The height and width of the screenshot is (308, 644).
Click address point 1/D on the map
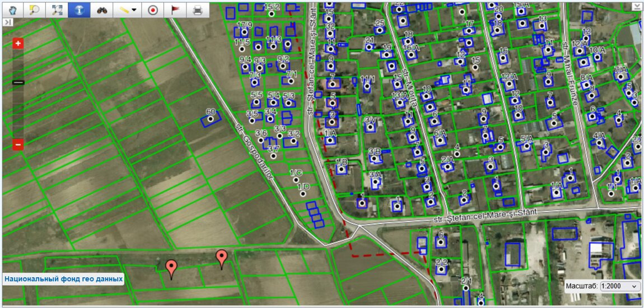click(x=302, y=194)
